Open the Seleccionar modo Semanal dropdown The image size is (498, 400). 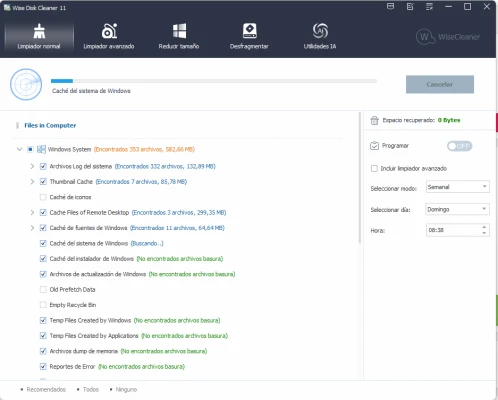tap(457, 187)
